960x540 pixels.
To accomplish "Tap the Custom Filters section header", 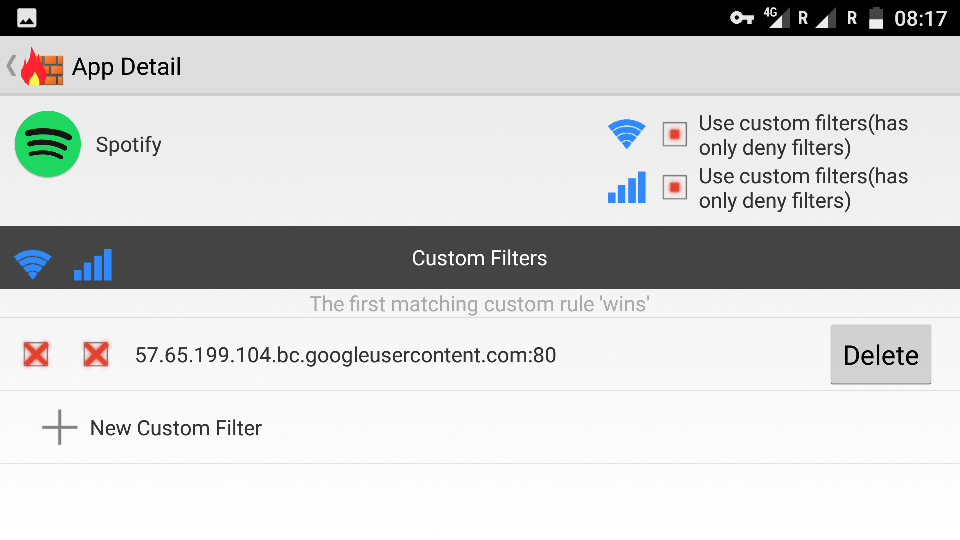I will [479, 258].
